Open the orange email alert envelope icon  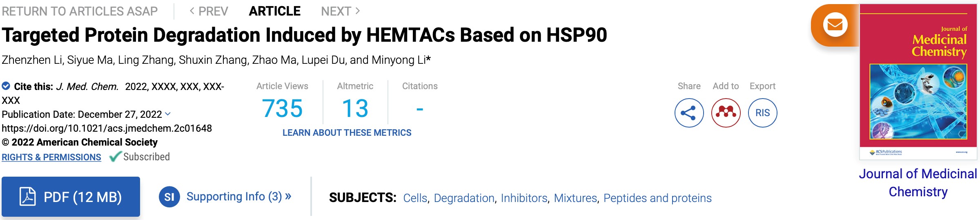(835, 25)
